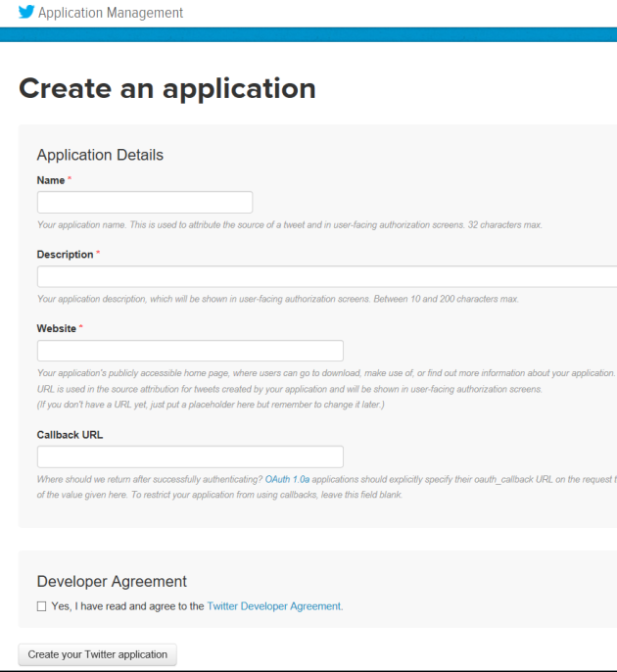Open the Twitter Developer Agreement link
Image resolution: width=617 pixels, height=672 pixels.
pyautogui.click(x=274, y=606)
